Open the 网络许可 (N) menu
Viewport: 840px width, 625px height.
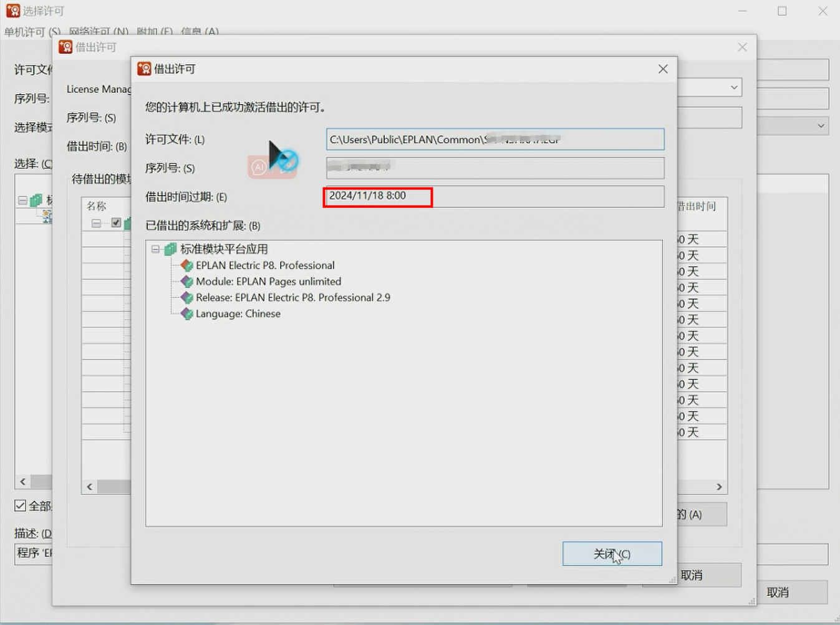(99, 32)
